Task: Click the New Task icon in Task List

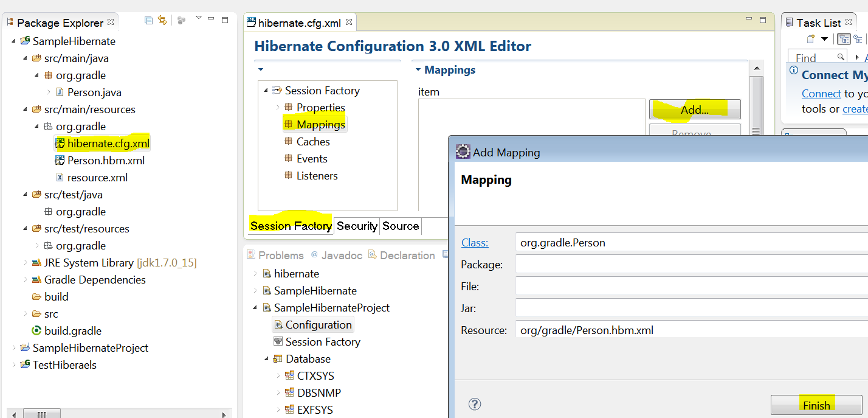Action: [x=810, y=40]
